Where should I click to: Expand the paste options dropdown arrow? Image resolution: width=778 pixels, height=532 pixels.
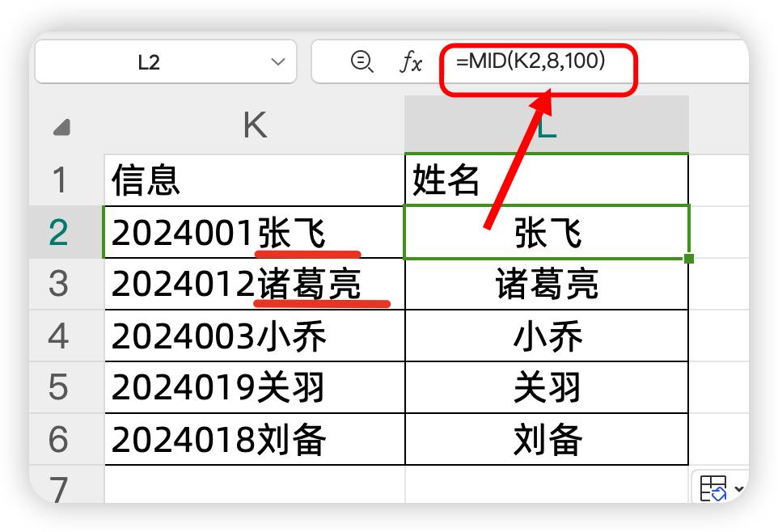click(x=739, y=489)
